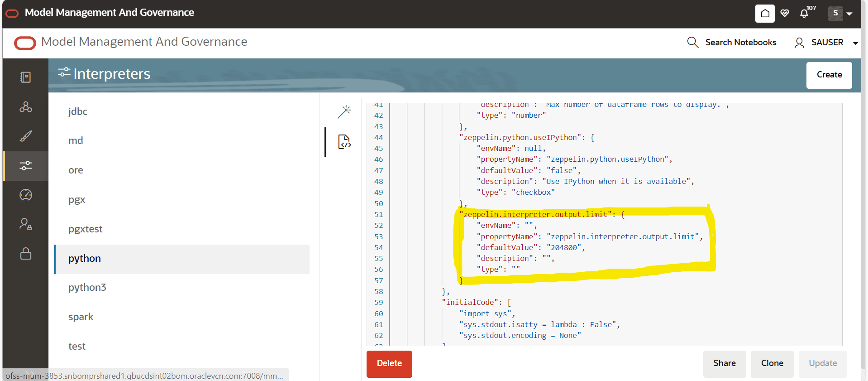Click the Oracle logo in black top bar

click(12, 13)
